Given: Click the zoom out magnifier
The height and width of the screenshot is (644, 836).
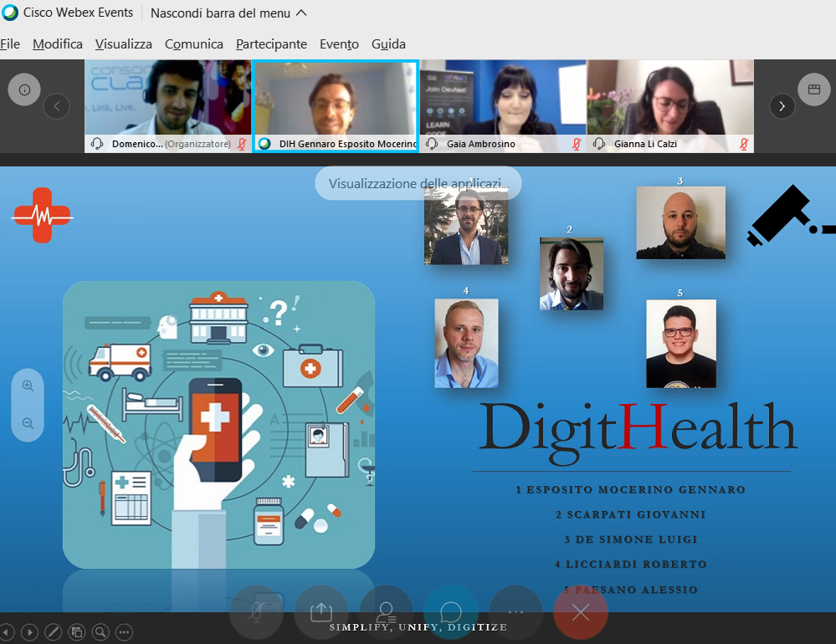Looking at the screenshot, I should click(x=28, y=424).
